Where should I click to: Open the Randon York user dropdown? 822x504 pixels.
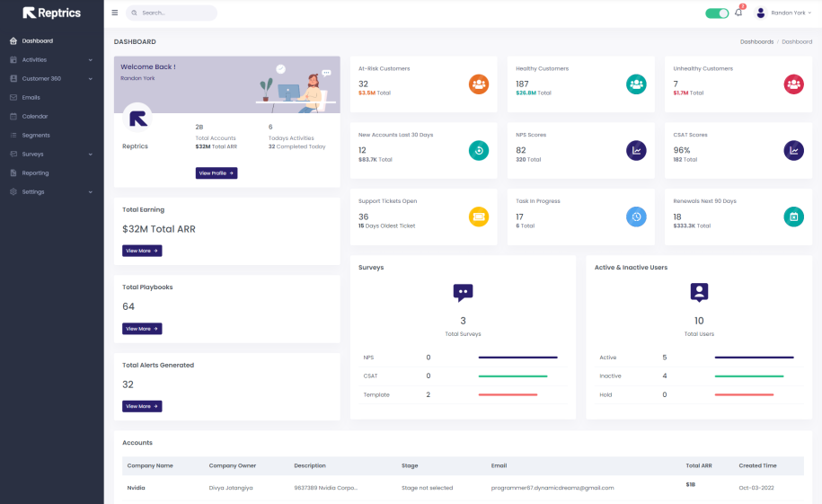click(x=787, y=13)
